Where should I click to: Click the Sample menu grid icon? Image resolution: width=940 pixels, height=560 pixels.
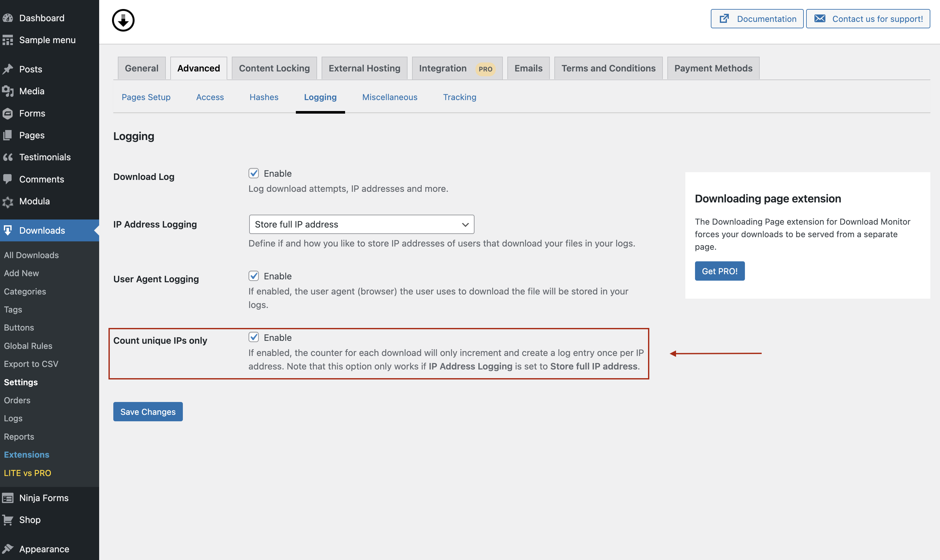coord(8,40)
